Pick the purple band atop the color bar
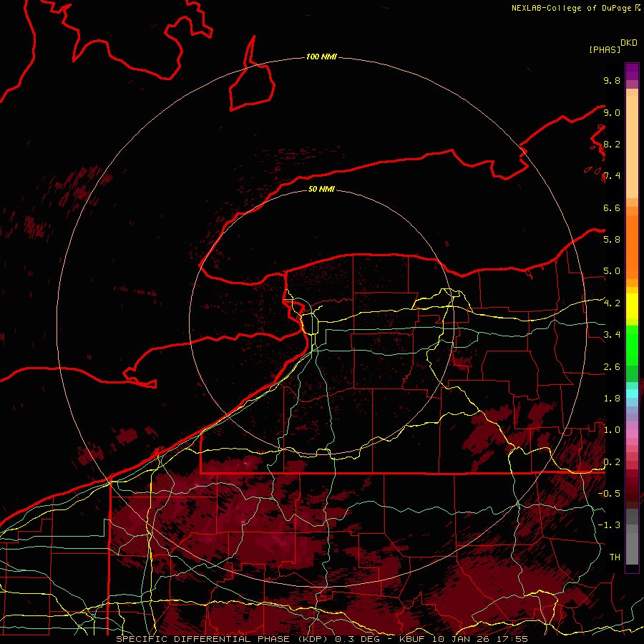This screenshot has width=644, height=644. pos(632,72)
